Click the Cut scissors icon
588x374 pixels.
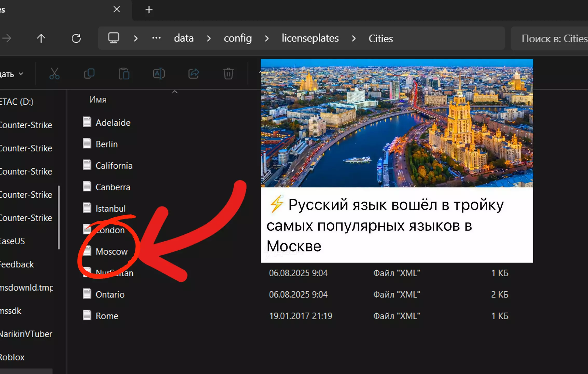click(x=54, y=74)
